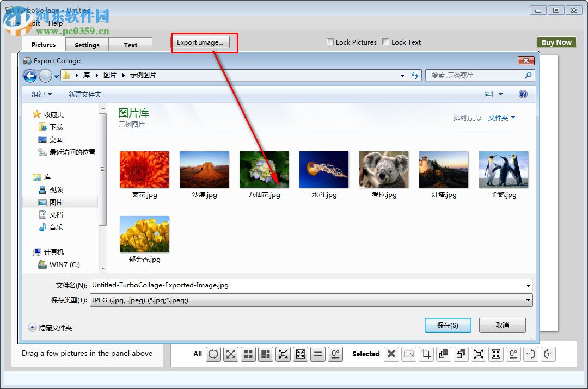The width and height of the screenshot is (588, 389).
Task: Click the shrink-inward icon in the All group
Action: pyautogui.click(x=301, y=354)
